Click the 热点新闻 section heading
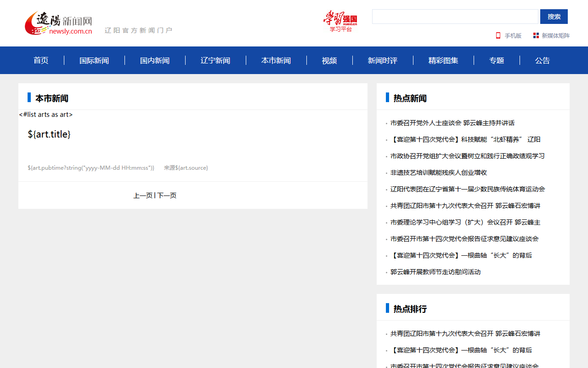Screen dimensions: 588x368 [410, 98]
